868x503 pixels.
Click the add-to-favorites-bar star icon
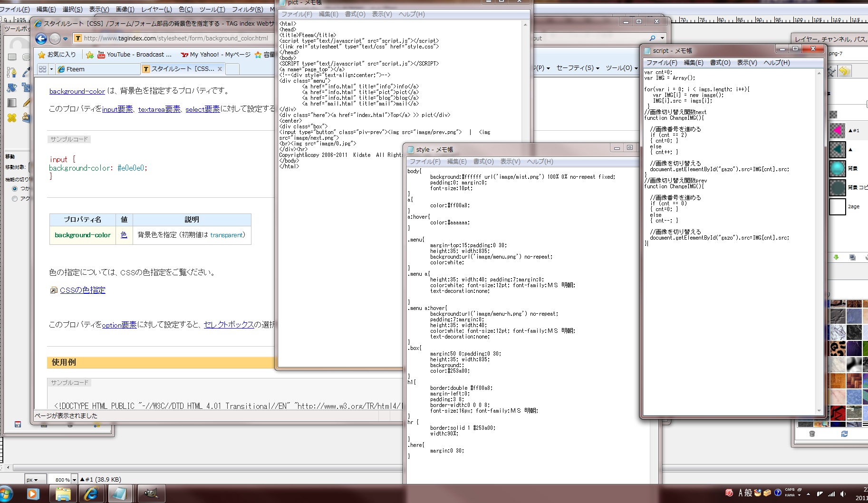click(x=90, y=55)
